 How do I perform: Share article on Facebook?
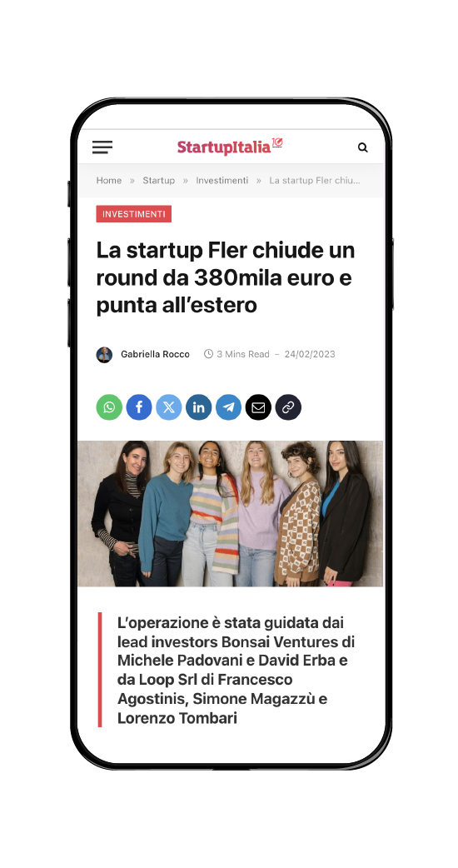pyautogui.click(x=139, y=407)
